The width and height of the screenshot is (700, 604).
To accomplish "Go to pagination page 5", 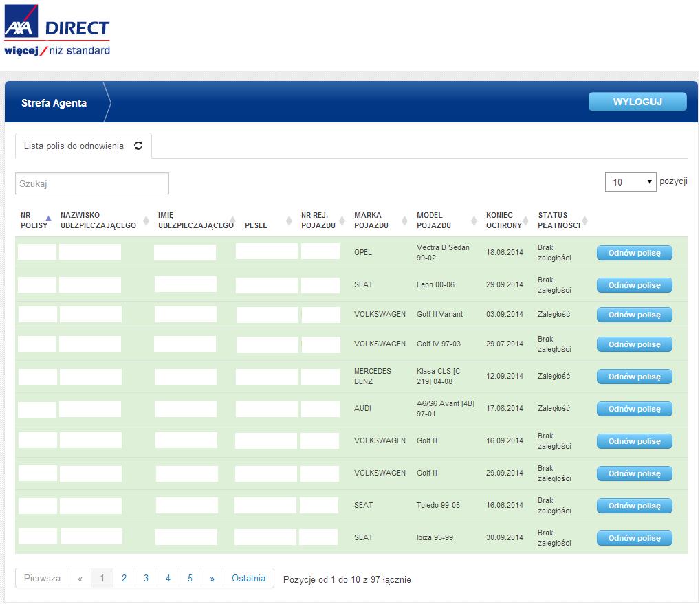I will coord(190,578).
